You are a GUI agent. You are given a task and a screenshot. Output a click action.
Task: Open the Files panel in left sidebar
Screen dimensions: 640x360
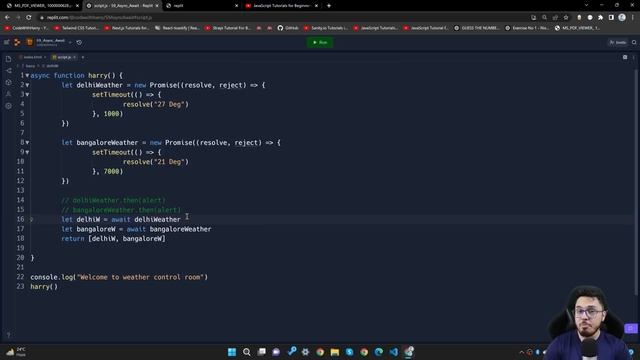click(x=9, y=59)
